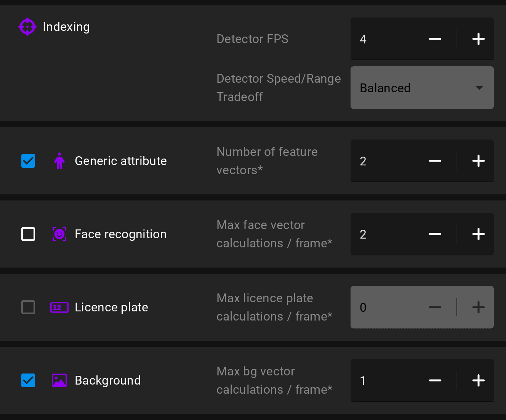This screenshot has height=420, width=506.
Task: Decrease max bg vector calculations
Action: (435, 380)
